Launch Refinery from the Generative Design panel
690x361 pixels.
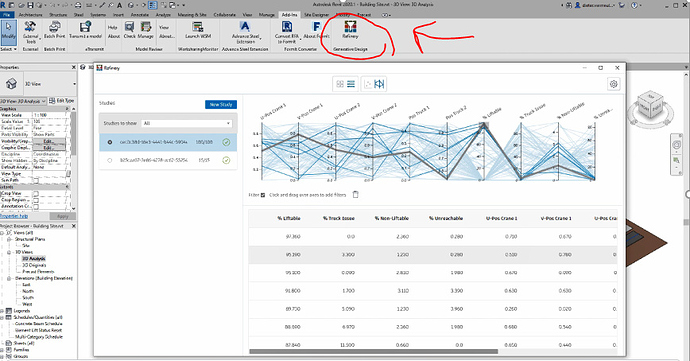(350, 30)
